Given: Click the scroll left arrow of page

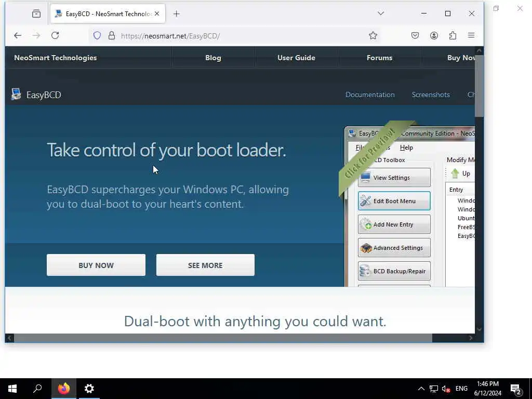Looking at the screenshot, I should [x=9, y=338].
